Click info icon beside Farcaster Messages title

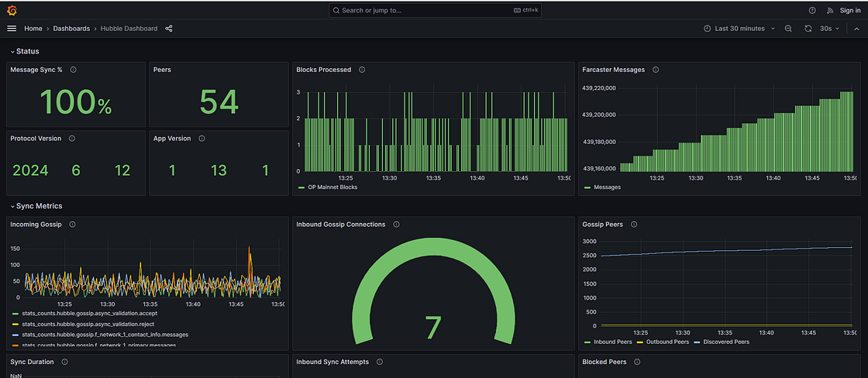(x=656, y=70)
